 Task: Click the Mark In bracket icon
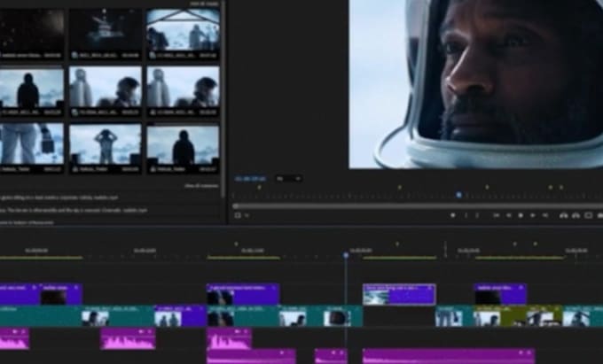[x=466, y=215]
